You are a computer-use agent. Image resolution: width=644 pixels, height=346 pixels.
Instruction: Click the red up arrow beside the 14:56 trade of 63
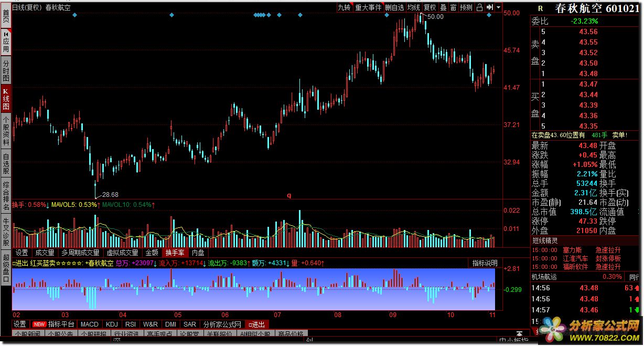pyautogui.click(x=637, y=288)
